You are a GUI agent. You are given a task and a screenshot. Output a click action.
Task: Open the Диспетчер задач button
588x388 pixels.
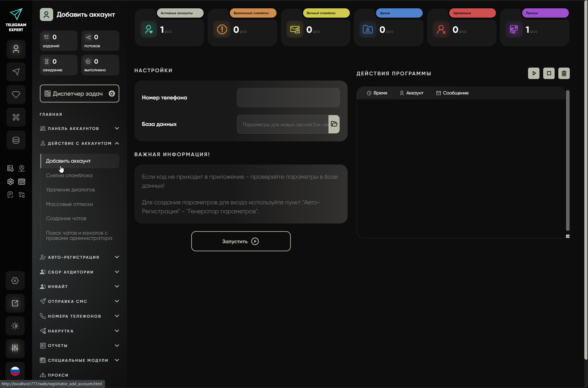point(79,94)
